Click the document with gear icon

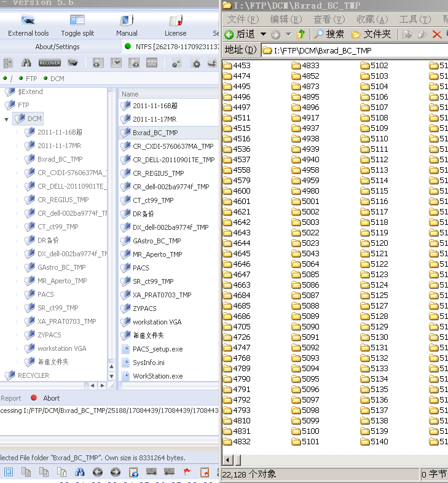(x=196, y=63)
